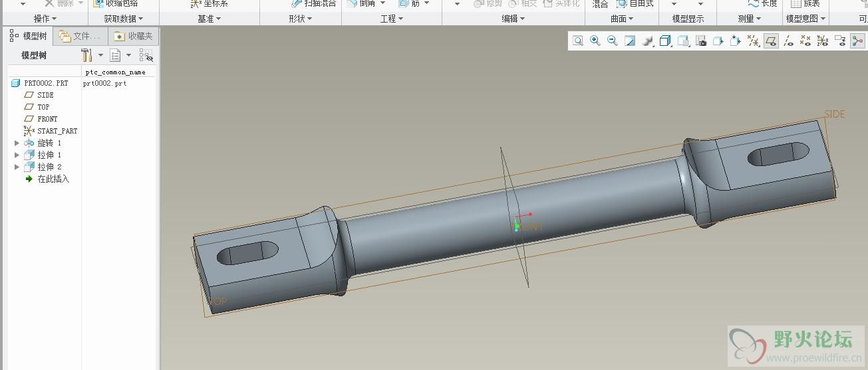Image resolution: width=868 pixels, height=370 pixels.
Task: Open the 测量 group dropdown
Action: pos(750,19)
